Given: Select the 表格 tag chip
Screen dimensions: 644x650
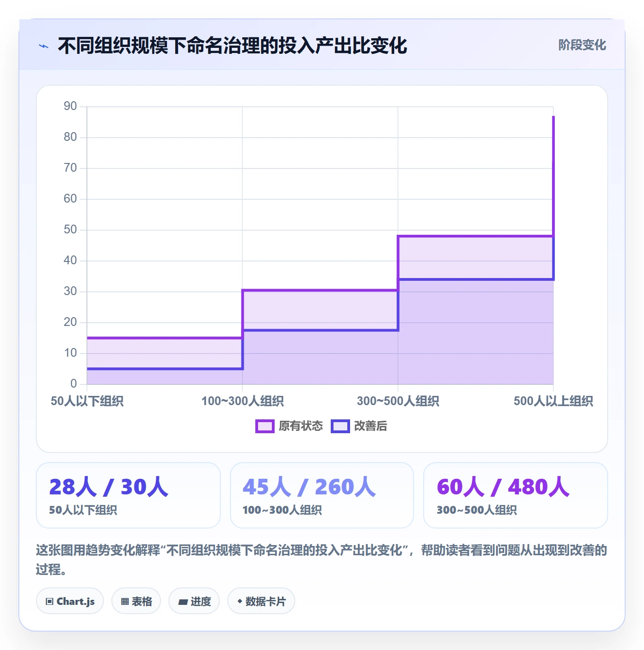Looking at the screenshot, I should [136, 601].
